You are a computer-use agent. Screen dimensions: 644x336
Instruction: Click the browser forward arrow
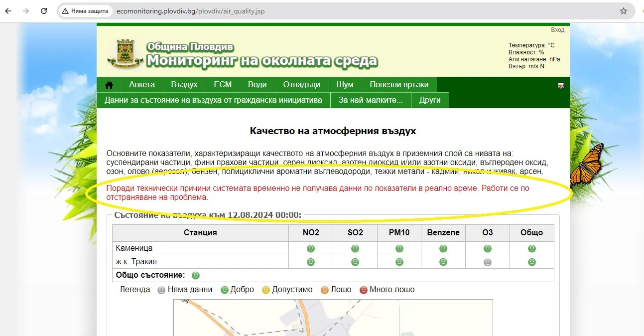[26, 11]
